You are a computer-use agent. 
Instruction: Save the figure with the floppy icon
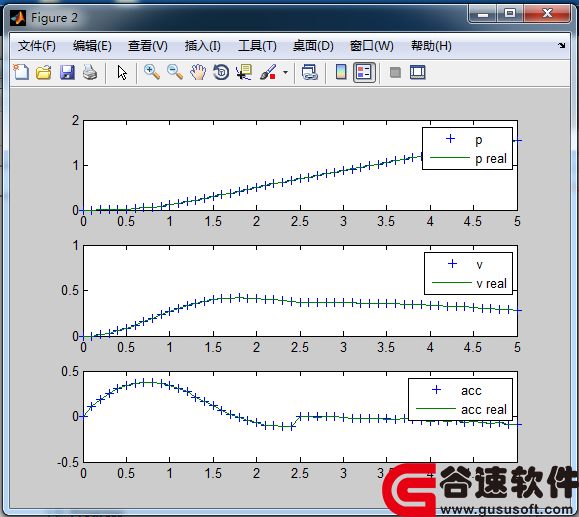click(x=67, y=72)
